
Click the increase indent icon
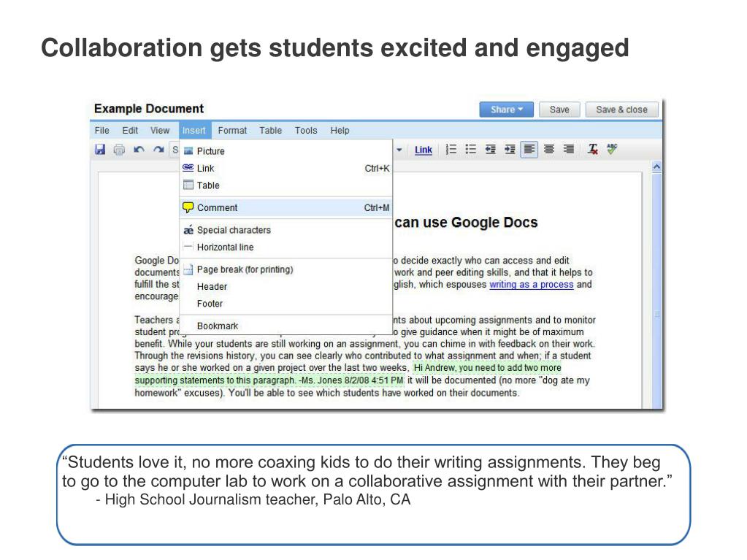click(510, 150)
